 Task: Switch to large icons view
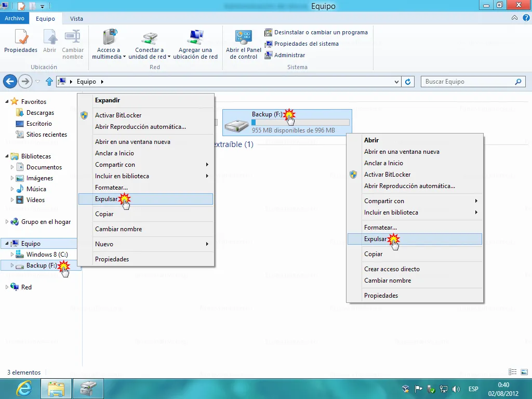(524, 372)
